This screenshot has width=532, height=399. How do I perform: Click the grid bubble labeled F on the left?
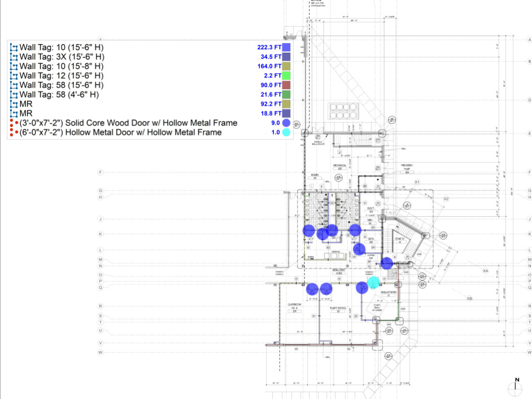99,172
